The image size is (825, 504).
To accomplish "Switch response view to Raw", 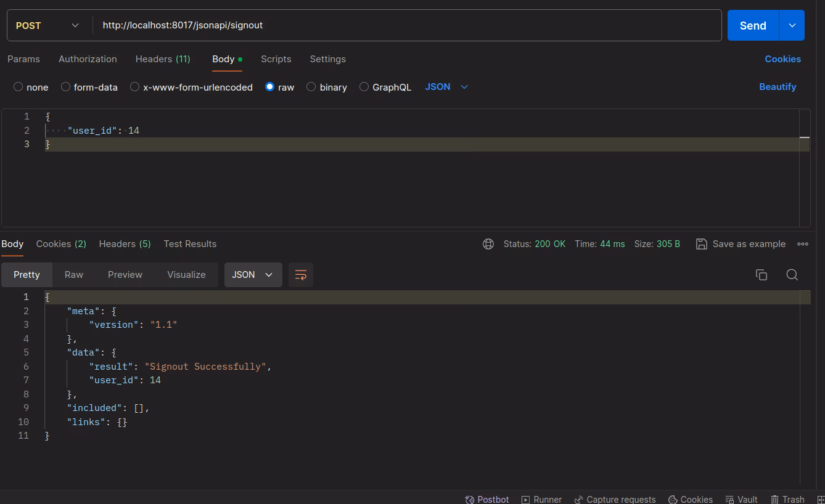I will [x=74, y=275].
